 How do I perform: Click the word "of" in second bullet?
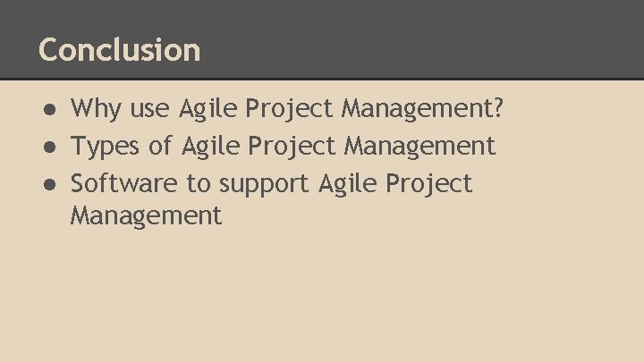pos(159,146)
